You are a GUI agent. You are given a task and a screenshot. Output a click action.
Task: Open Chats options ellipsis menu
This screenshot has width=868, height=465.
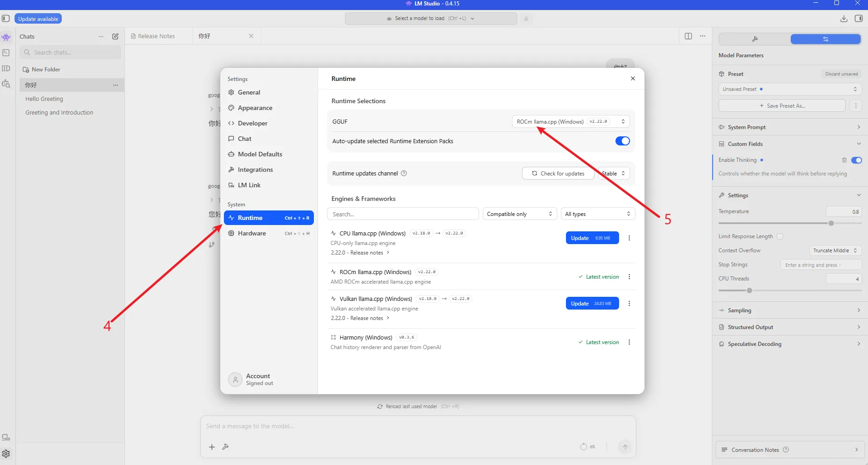click(x=101, y=36)
